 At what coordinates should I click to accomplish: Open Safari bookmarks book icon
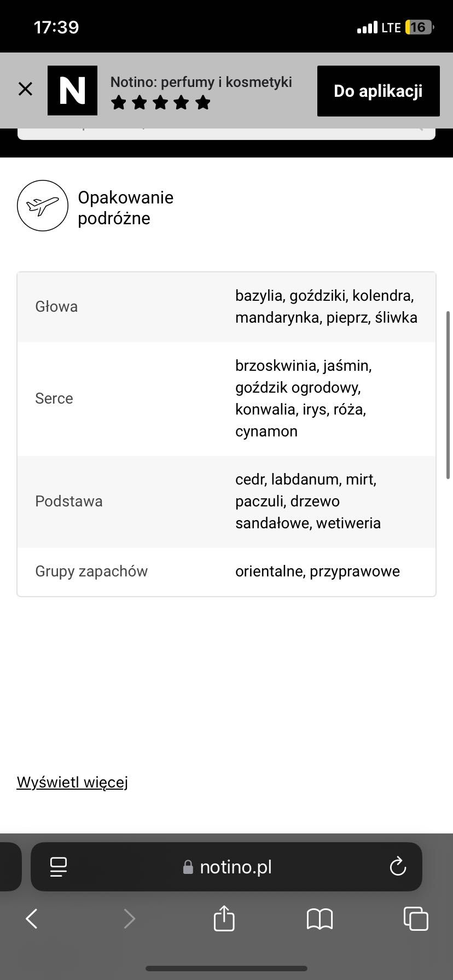[320, 919]
